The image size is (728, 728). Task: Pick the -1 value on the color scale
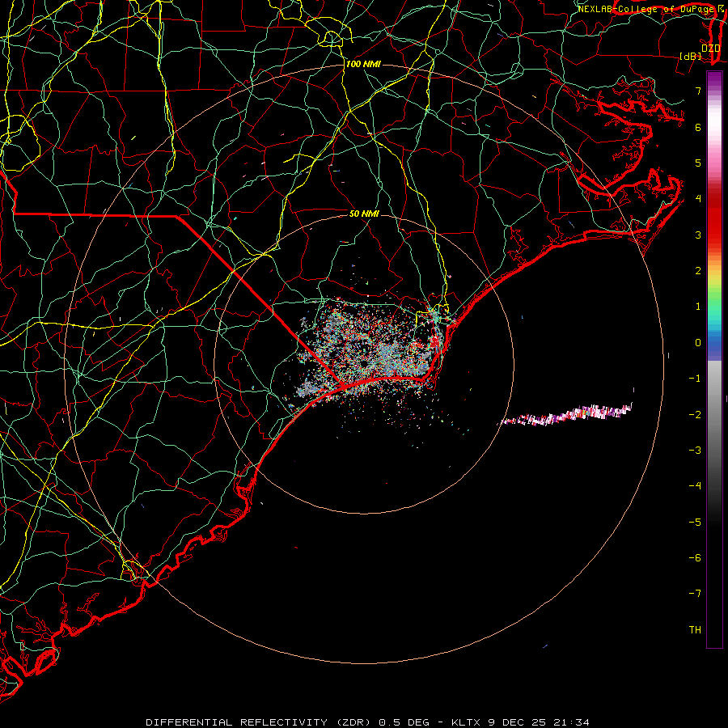(x=695, y=379)
